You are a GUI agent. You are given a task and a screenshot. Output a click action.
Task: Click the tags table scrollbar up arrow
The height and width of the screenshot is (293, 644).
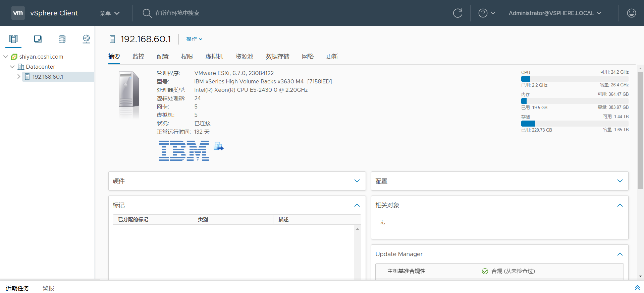358,229
